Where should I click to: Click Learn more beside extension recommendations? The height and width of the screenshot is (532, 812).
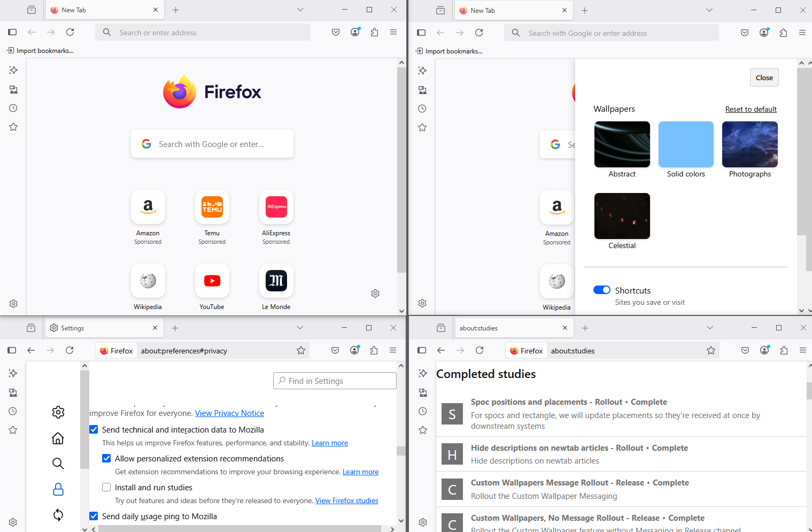click(x=360, y=472)
